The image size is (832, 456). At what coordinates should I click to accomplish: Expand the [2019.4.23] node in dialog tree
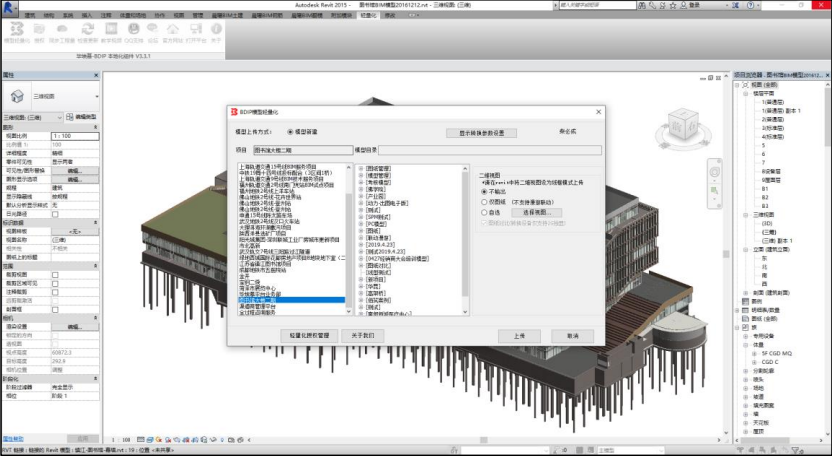(361, 245)
